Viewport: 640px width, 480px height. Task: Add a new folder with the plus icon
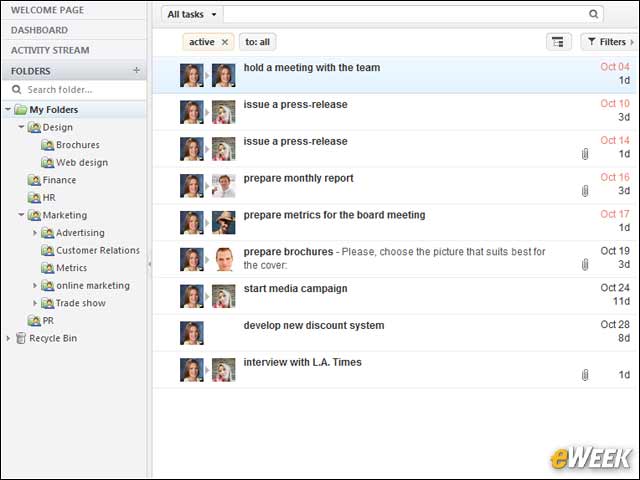[136, 70]
